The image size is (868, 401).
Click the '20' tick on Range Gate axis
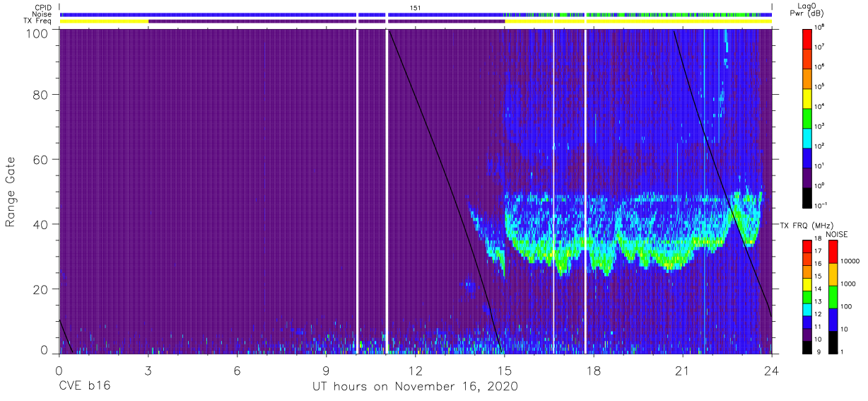click(x=41, y=289)
